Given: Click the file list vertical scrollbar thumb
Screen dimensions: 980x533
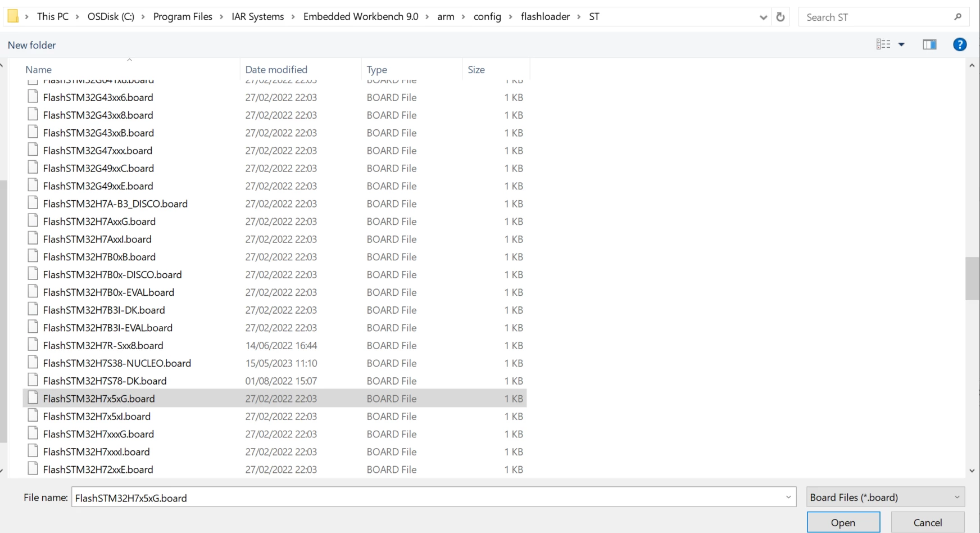Looking at the screenshot, I should click(x=972, y=279).
